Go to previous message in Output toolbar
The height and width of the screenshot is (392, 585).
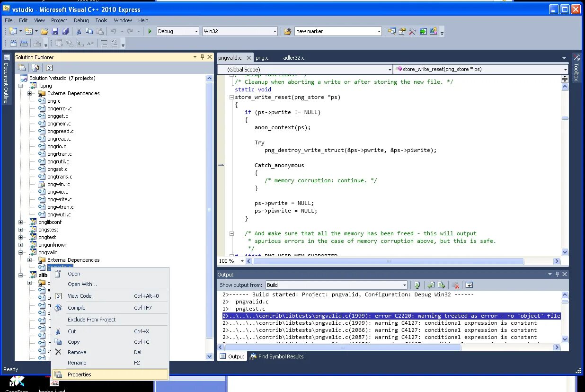(x=431, y=285)
